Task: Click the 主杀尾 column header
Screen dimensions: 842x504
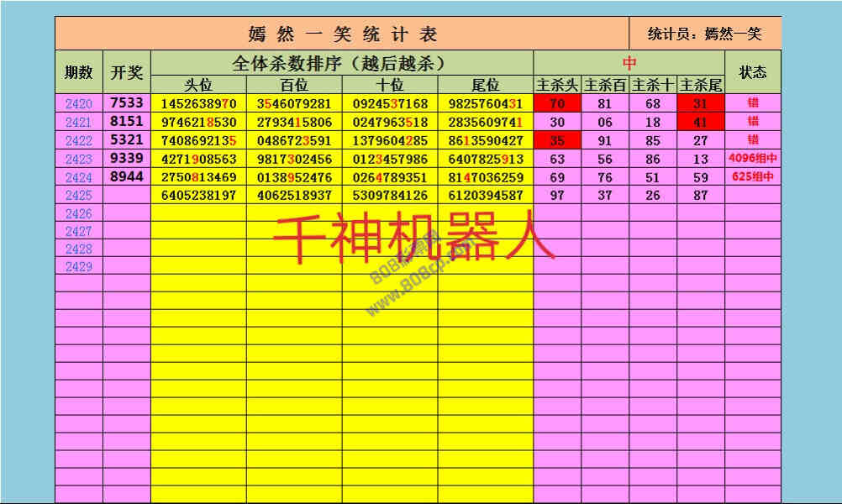Action: [x=701, y=85]
